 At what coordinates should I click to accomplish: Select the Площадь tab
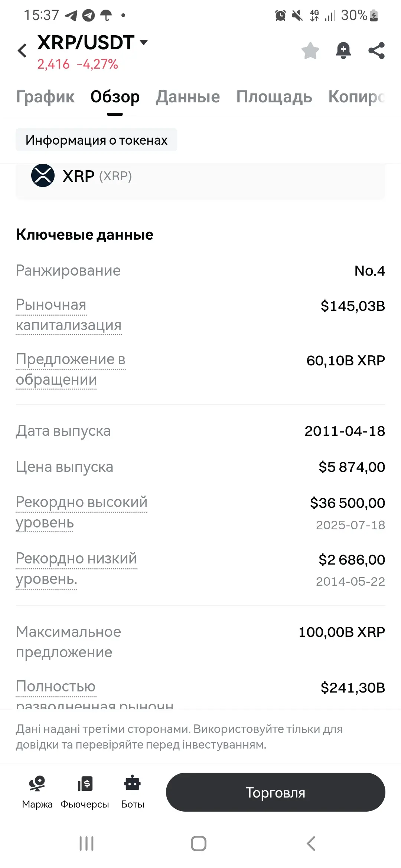tap(274, 97)
